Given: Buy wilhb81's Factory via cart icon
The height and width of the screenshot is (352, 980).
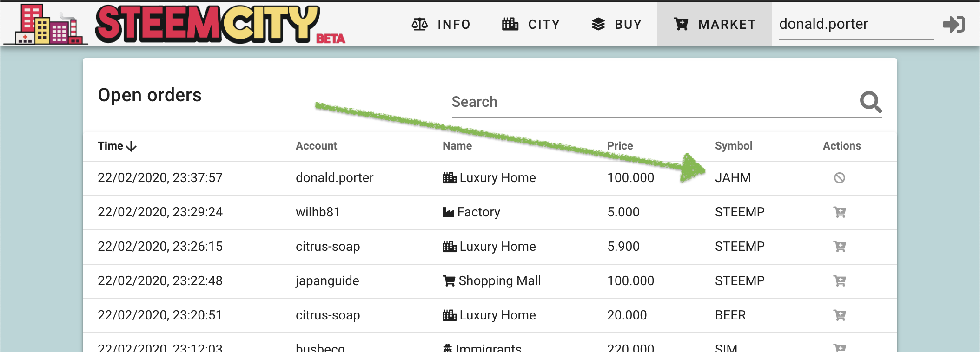Looking at the screenshot, I should tap(840, 212).
